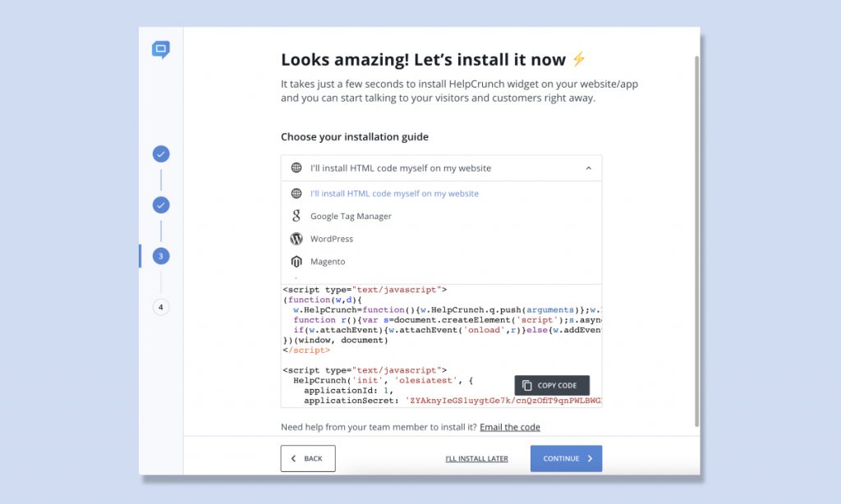Viewport: 841px width, 504px height.
Task: Click the WordPress logo icon
Action: click(296, 239)
